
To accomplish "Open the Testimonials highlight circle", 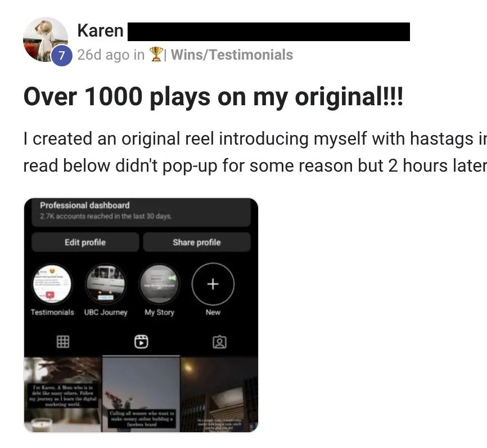I will 52,284.
